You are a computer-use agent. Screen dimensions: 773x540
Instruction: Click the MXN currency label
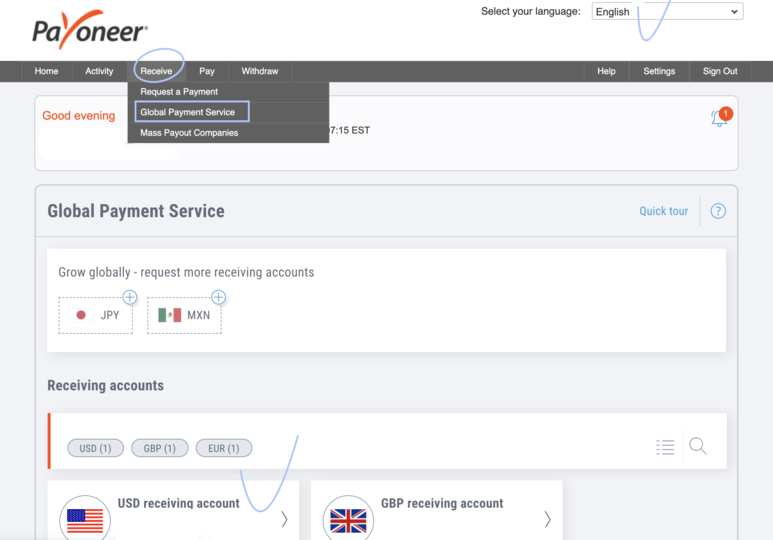199,315
